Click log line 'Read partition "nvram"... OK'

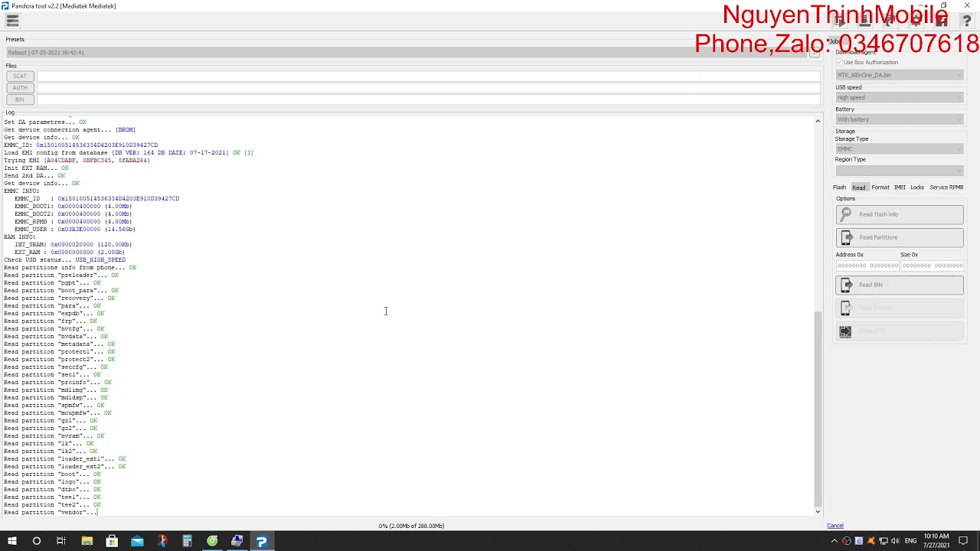point(54,435)
